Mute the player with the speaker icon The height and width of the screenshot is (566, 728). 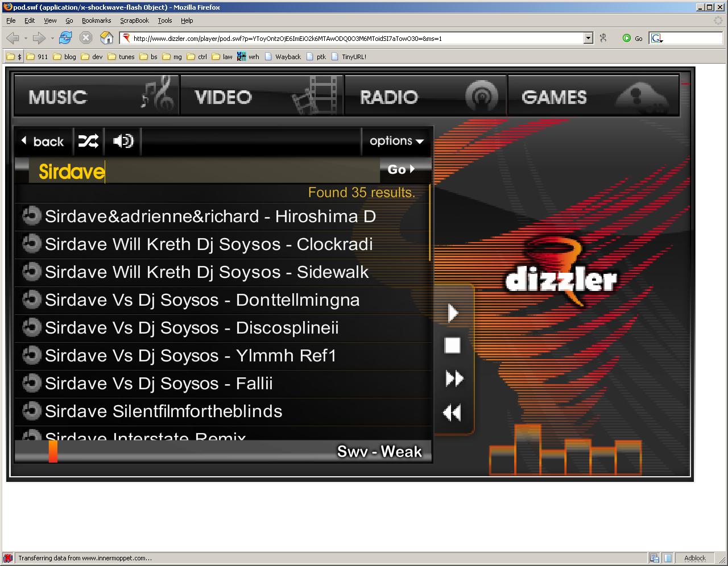[123, 141]
